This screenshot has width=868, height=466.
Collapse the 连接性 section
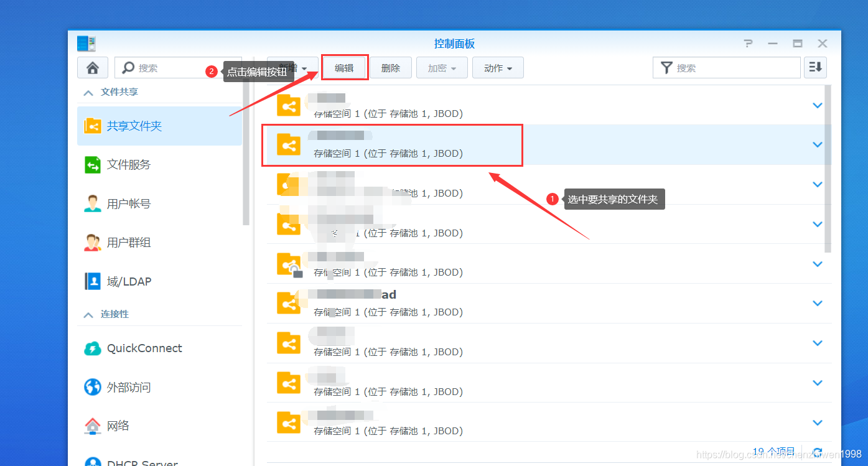pos(88,315)
